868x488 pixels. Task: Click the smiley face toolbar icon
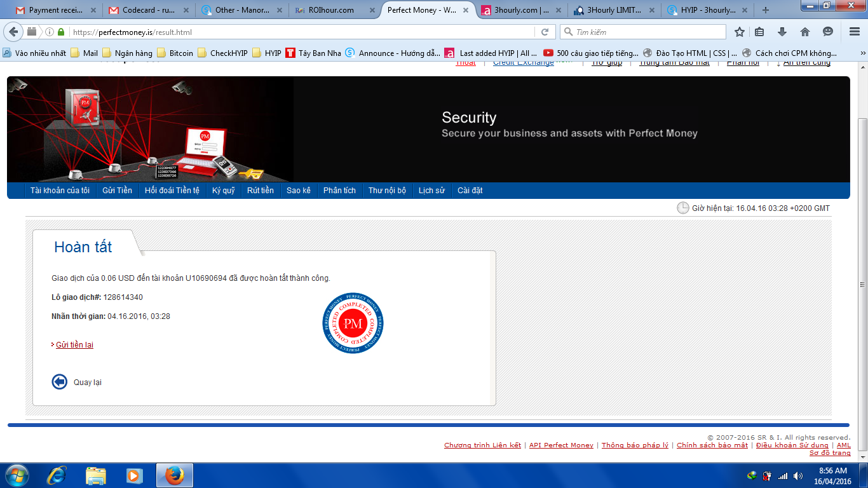pyautogui.click(x=828, y=32)
